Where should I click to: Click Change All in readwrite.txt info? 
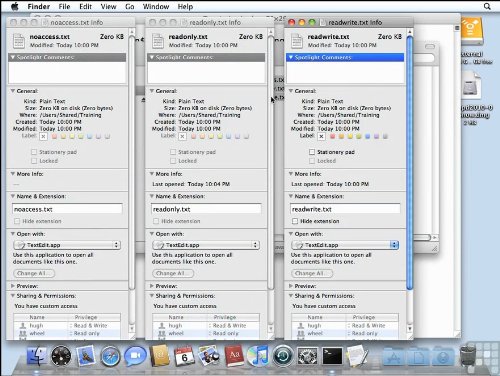tap(312, 273)
